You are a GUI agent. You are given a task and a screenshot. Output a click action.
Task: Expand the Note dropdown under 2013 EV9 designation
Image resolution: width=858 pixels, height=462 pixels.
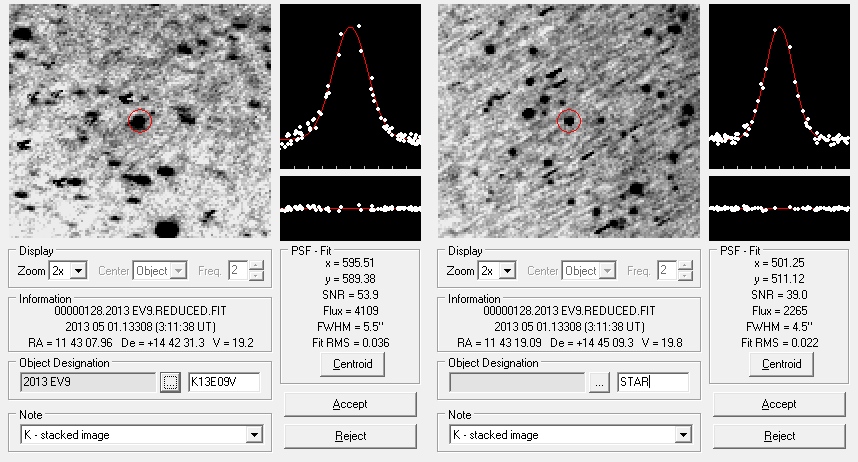[x=254, y=435]
